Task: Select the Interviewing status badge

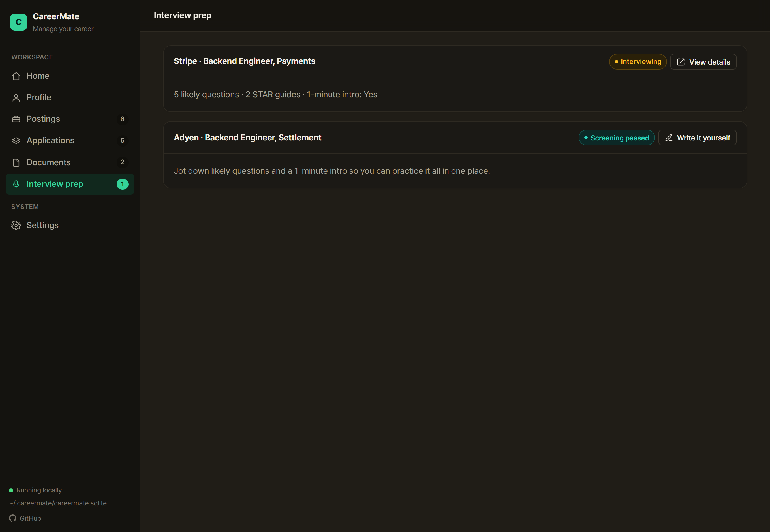Action: point(638,62)
